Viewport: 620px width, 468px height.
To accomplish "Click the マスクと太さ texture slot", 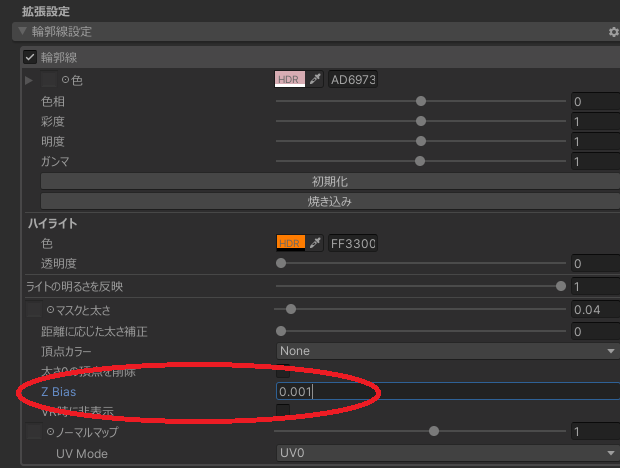I will [x=34, y=309].
